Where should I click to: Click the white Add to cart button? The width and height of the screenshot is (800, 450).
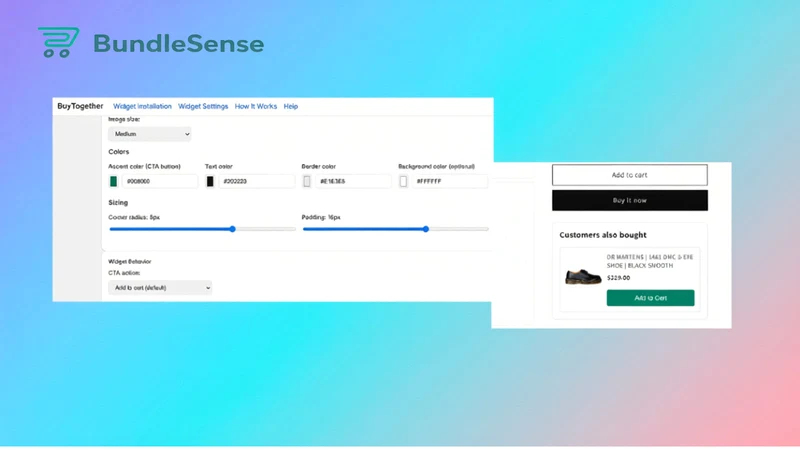pyautogui.click(x=630, y=175)
